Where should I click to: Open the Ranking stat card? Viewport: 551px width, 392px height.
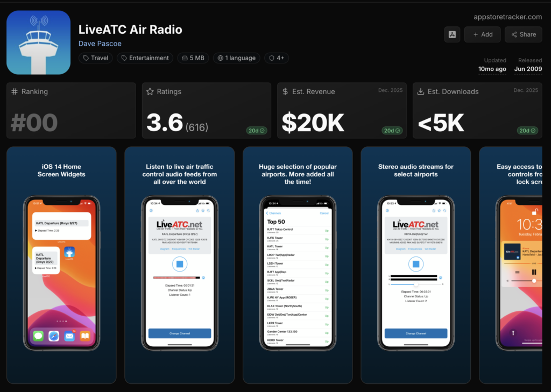(71, 110)
